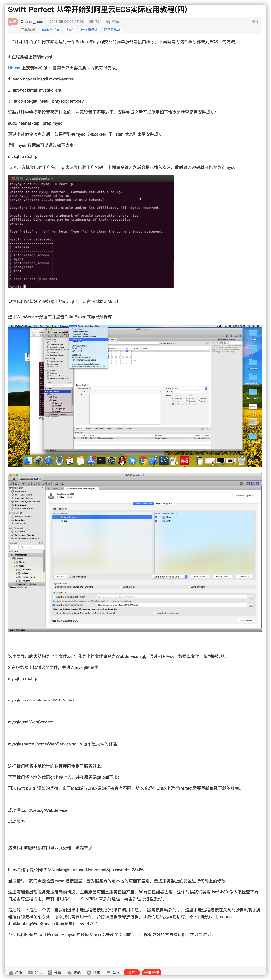
Task: Click the Trash icon in the screenshot's Dock
Action: tap(241, 461)
